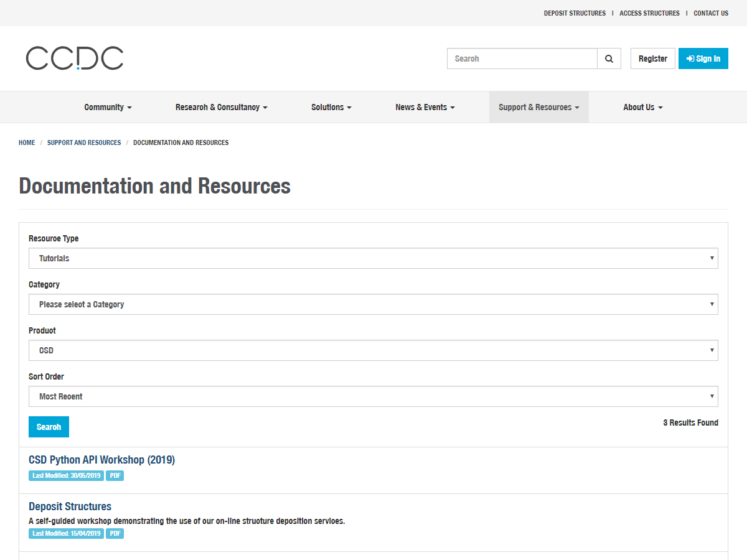Click the Sign In button
The height and width of the screenshot is (560, 747).
pyautogui.click(x=703, y=58)
